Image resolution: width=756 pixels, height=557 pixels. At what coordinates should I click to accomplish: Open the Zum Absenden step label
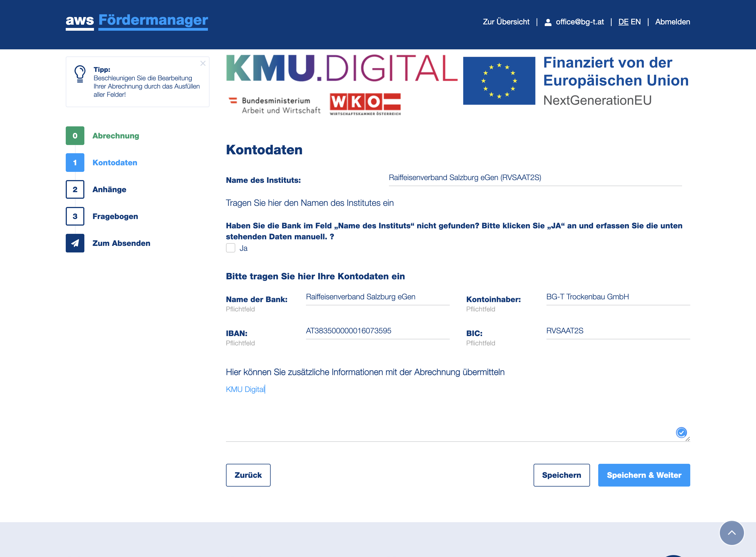(121, 243)
